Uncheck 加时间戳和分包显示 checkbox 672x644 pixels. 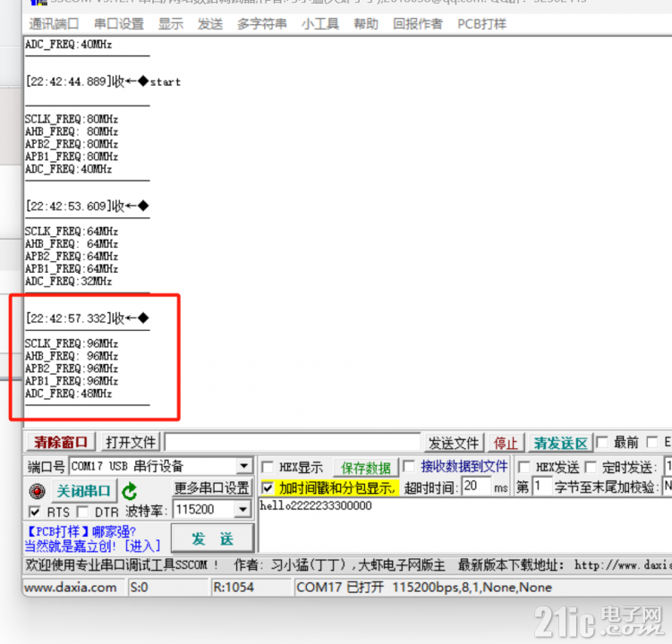pos(268,487)
